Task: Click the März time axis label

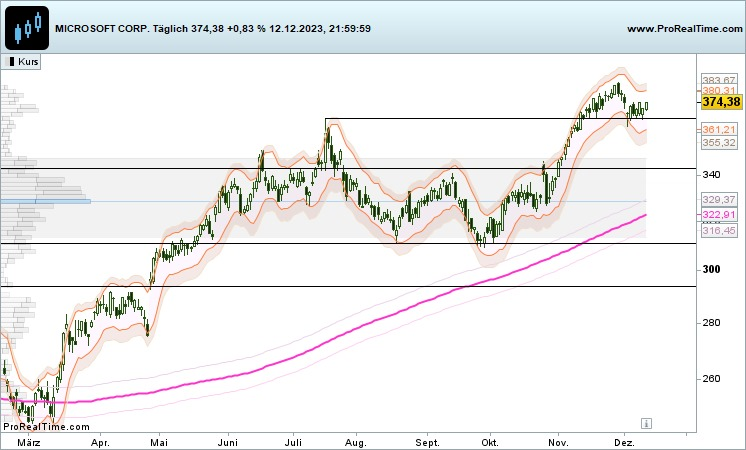Action: [29, 443]
